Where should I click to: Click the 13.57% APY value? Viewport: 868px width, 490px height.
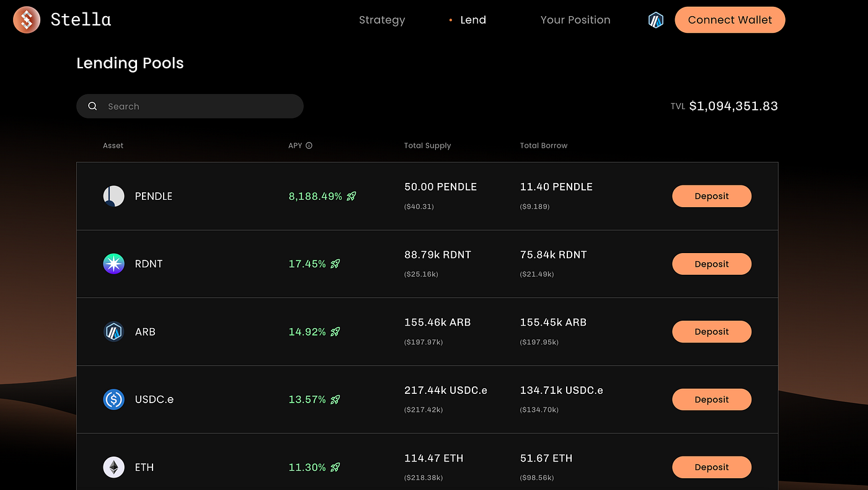coord(308,399)
